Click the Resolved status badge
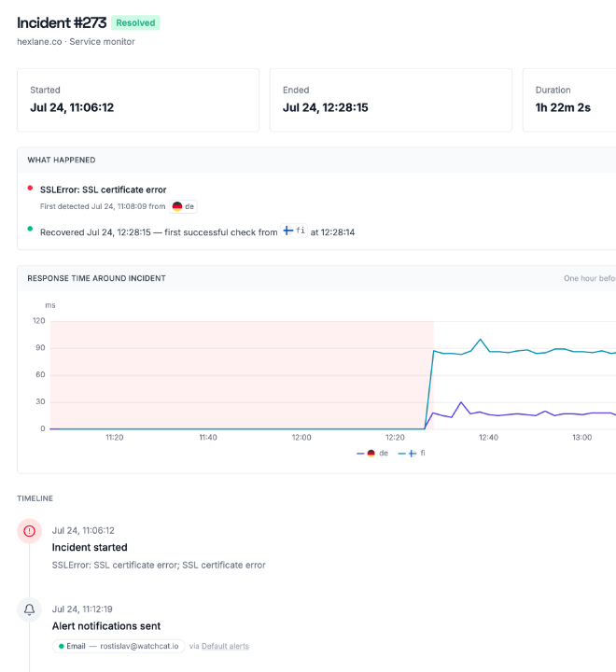The height and width of the screenshot is (672, 616). point(135,22)
